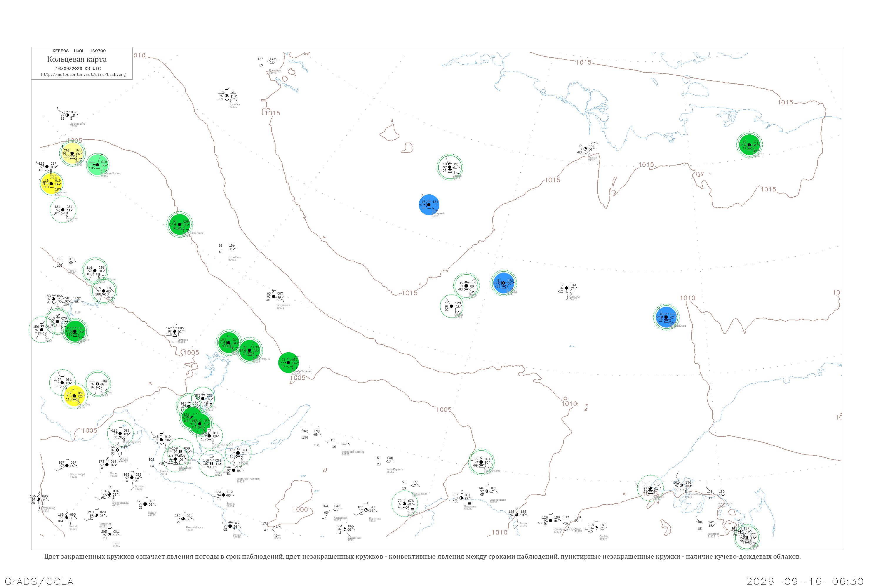
Task: Select the light-green Ванжиль-Кынак station circle
Action: [98, 165]
